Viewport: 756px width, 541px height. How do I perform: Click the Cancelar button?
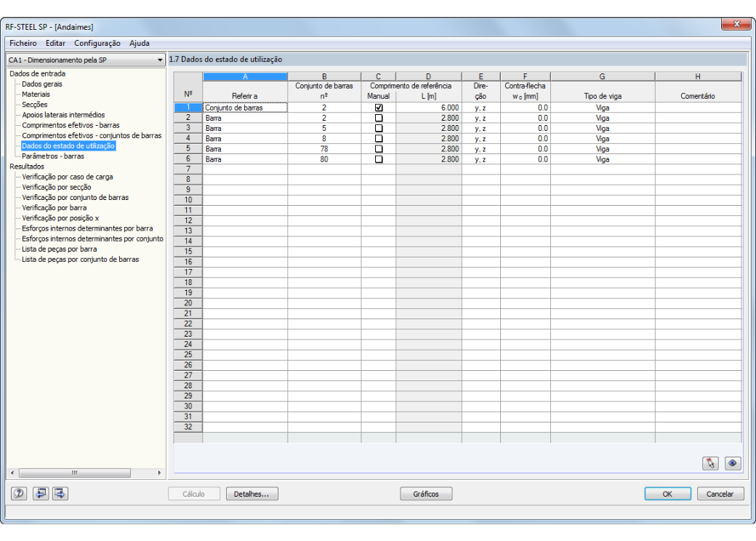pyautogui.click(x=720, y=494)
